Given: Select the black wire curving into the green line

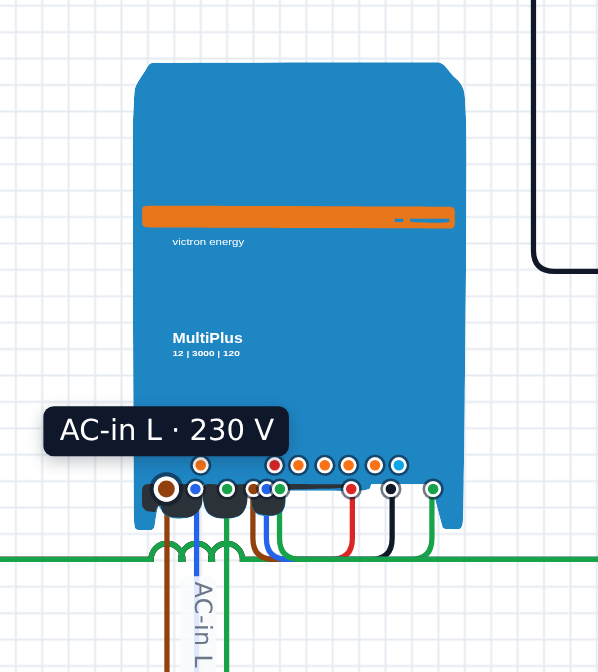Looking at the screenshot, I should (x=392, y=525).
